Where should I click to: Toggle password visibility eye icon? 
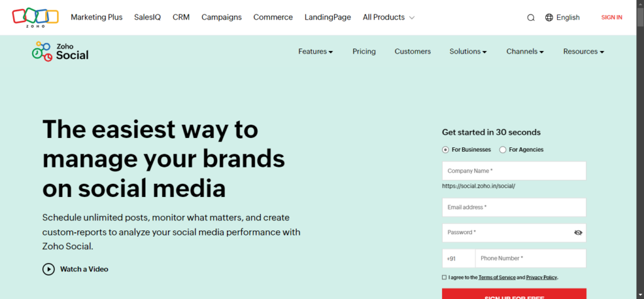tap(579, 232)
